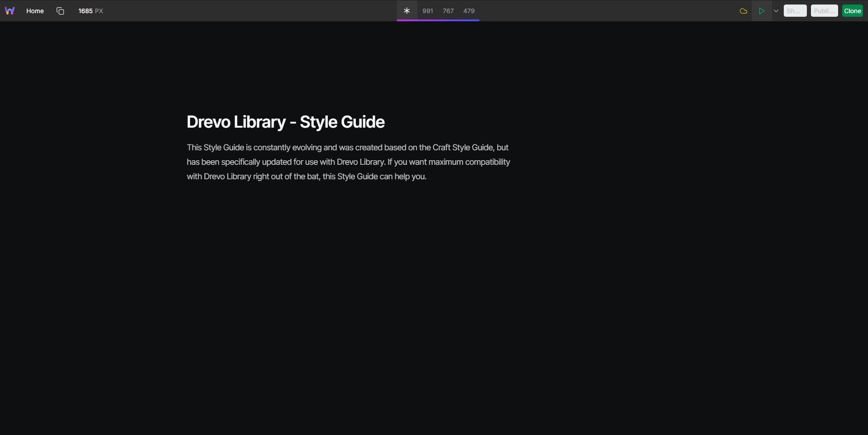This screenshot has width=868, height=435.
Task: Click the duplicate page icon beside Home
Action: 60,11
